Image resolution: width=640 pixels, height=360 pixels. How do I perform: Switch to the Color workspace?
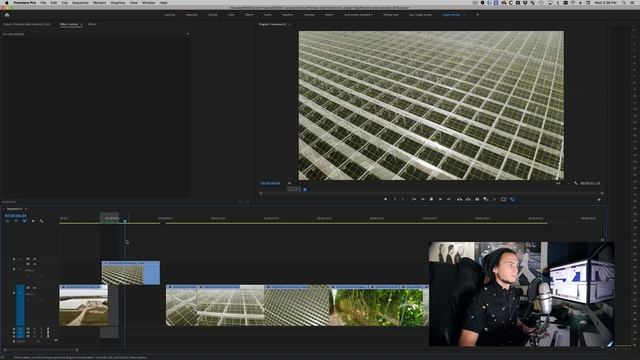(231, 15)
